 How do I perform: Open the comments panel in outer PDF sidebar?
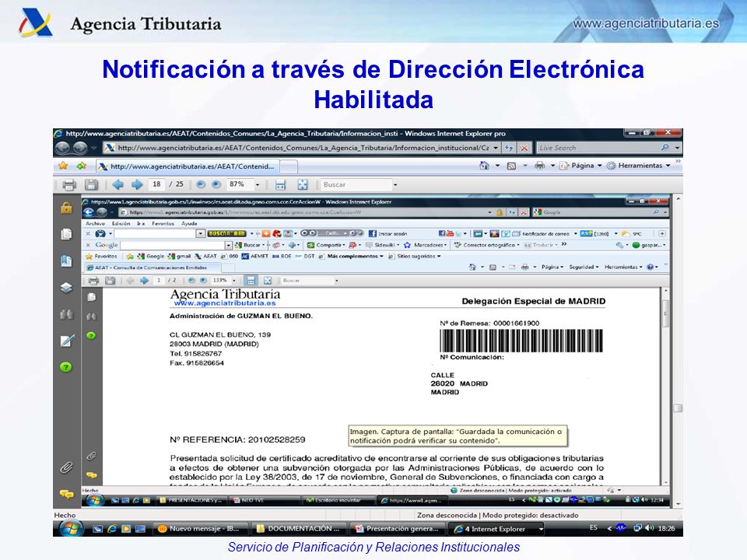[x=66, y=495]
